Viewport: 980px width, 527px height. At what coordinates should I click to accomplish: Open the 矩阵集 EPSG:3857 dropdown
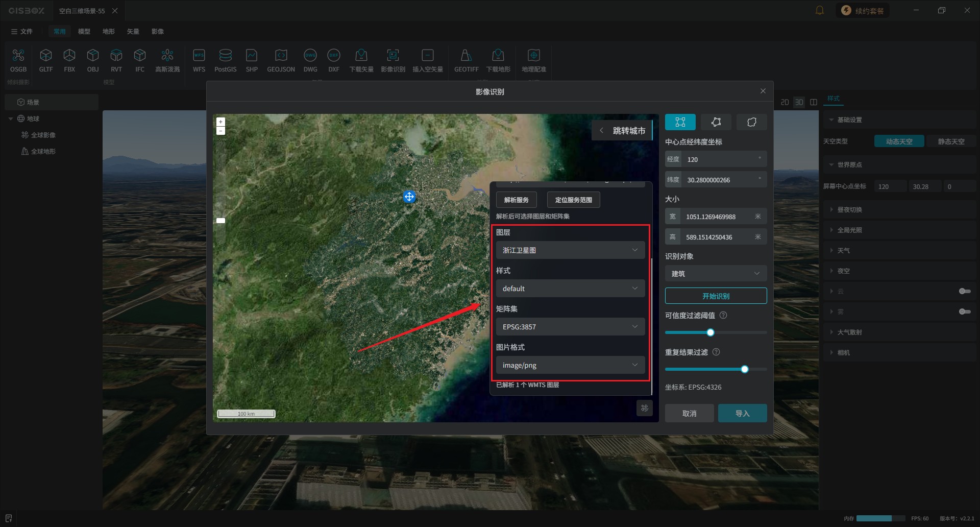tap(570, 327)
